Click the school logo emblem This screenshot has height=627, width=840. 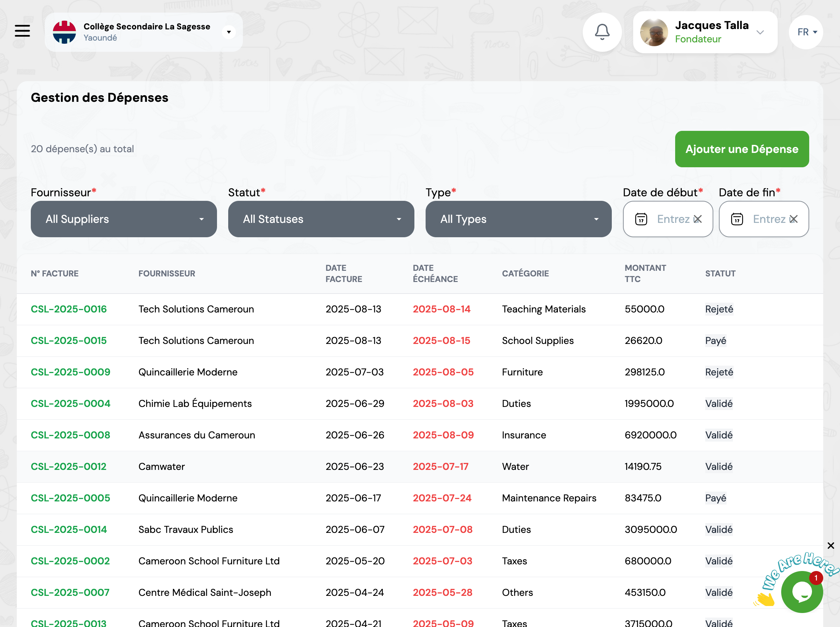[x=64, y=32]
